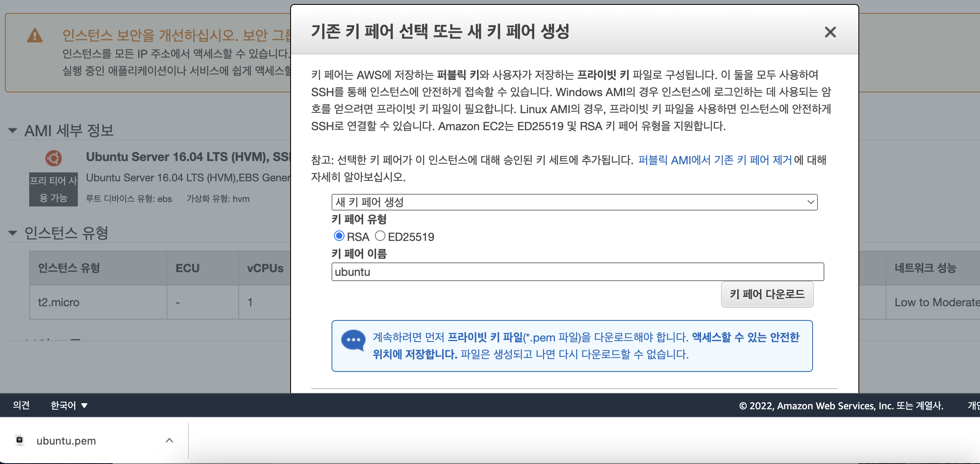Open the 퍼블릭 AMI에서 기존 키 페어 제거 link
This screenshot has width=980, height=464.
click(x=715, y=160)
